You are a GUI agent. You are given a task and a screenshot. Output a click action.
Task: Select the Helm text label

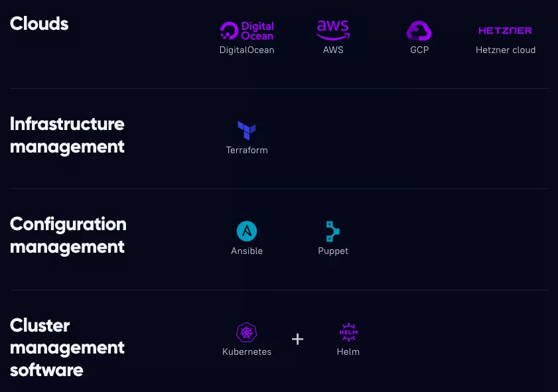click(x=348, y=352)
